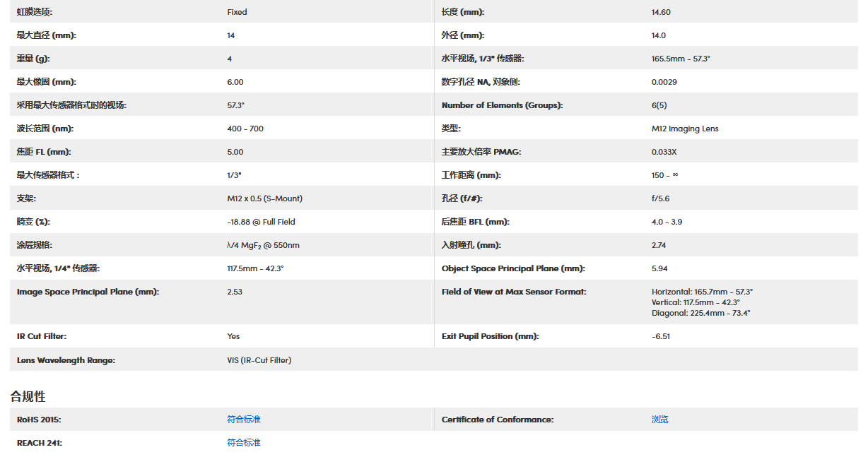Image resolution: width=868 pixels, height=469 pixels.
Task: Open the Certificate of Conformance "浏览" link
Action: tap(659, 420)
